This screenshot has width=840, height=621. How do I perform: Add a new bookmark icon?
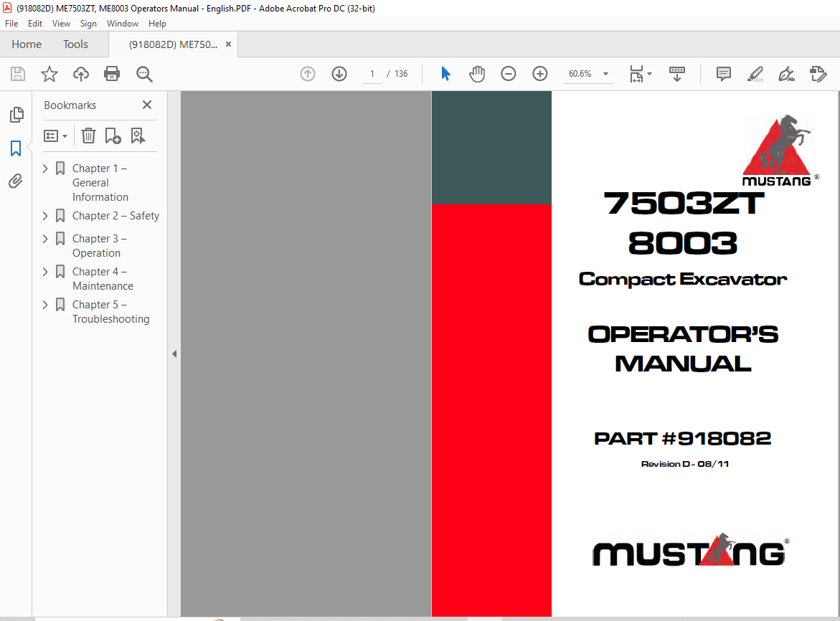coord(113,136)
